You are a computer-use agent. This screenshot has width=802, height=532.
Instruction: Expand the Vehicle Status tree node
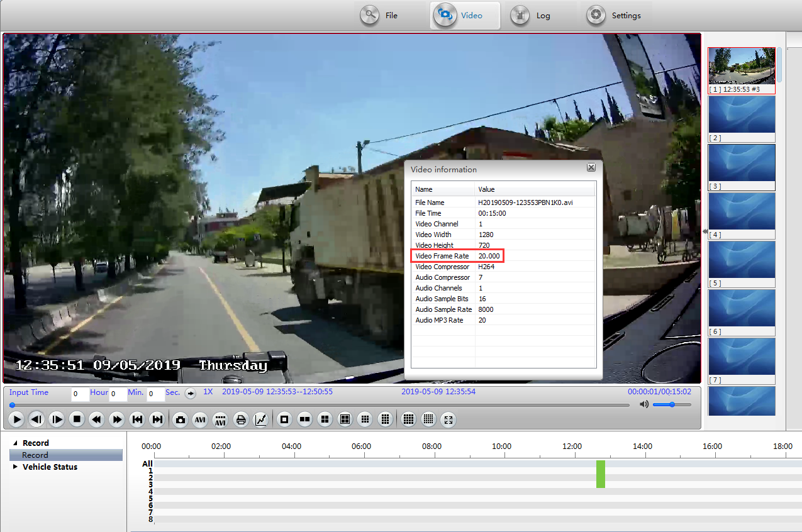(16, 467)
